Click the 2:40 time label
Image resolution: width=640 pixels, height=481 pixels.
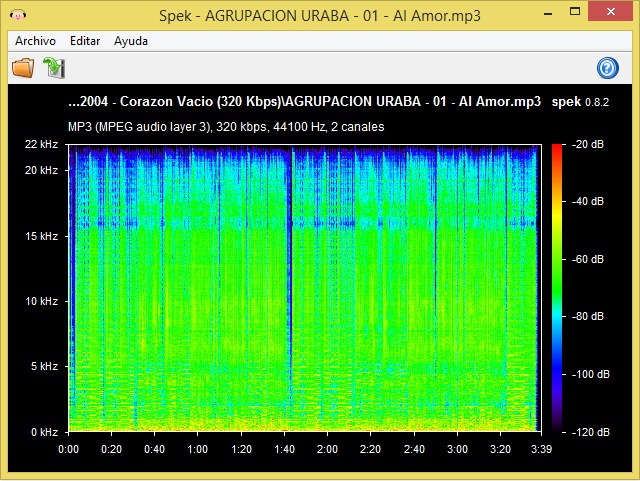[414, 450]
